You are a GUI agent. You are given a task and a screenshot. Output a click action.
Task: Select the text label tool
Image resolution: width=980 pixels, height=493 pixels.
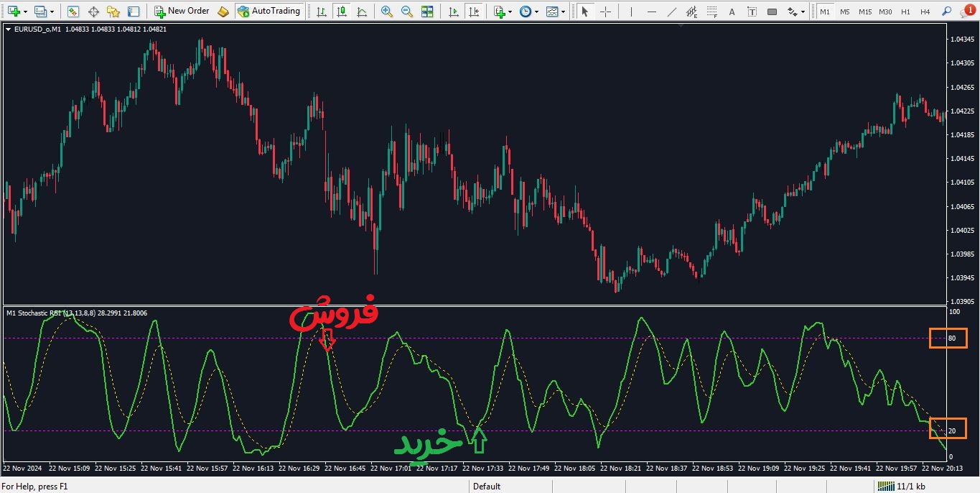(x=752, y=11)
